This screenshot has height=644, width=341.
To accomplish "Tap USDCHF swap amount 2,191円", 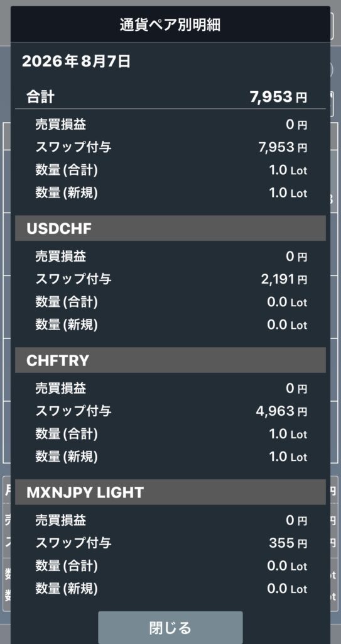I will tap(284, 280).
